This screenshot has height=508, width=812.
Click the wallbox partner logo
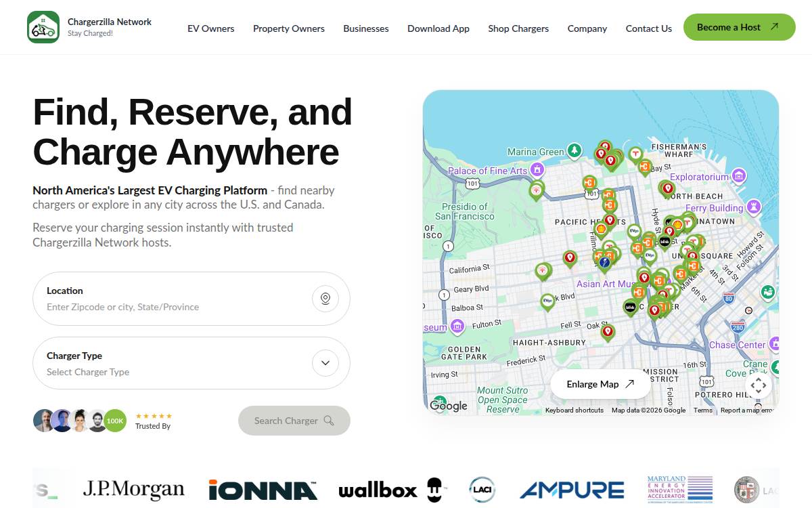(392, 490)
